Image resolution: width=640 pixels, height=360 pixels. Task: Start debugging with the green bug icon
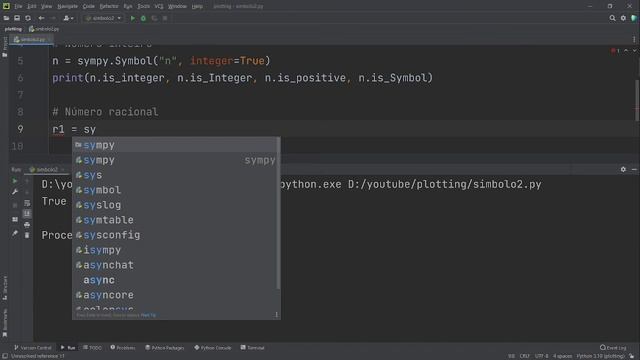point(143,18)
